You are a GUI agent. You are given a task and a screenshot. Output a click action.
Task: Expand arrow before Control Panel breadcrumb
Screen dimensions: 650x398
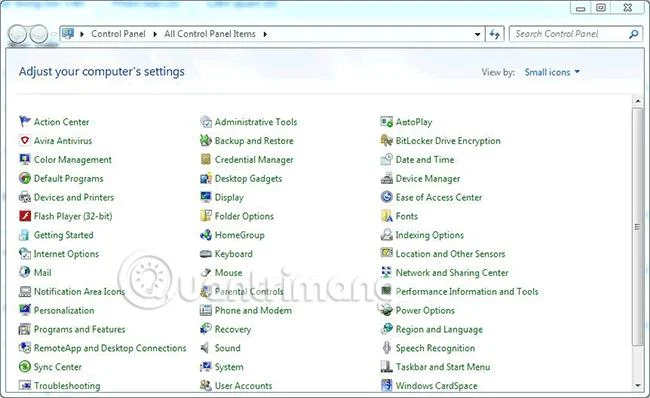click(82, 34)
